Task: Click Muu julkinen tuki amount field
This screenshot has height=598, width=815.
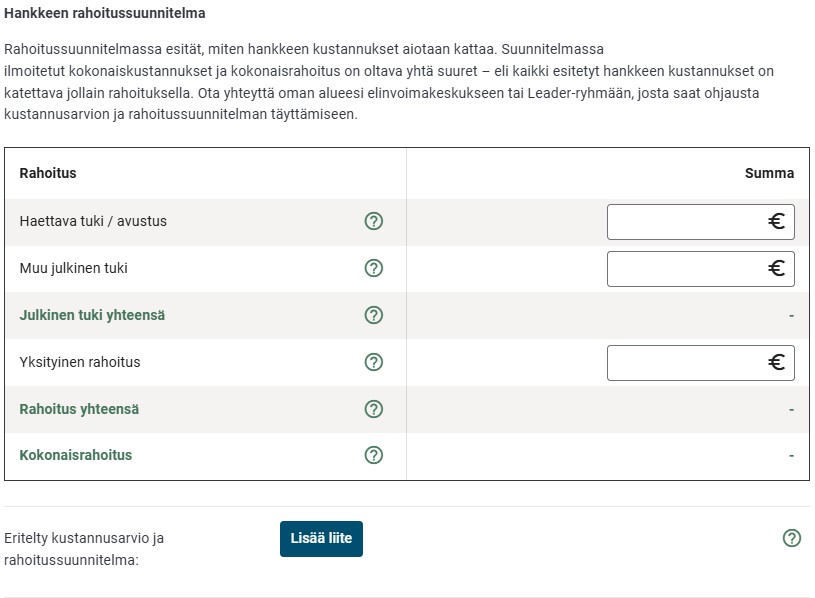Action: tap(690, 268)
